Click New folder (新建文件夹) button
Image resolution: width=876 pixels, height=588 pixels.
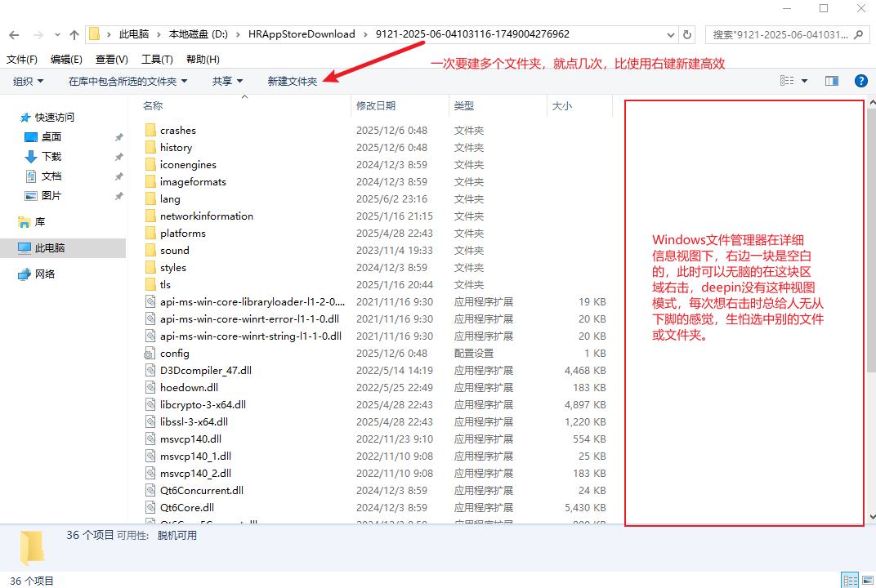(293, 82)
